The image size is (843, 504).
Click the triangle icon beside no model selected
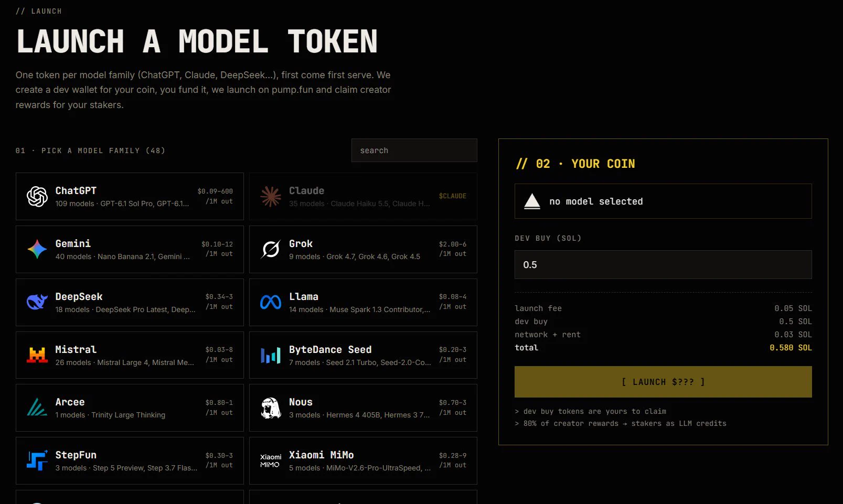[x=532, y=201]
